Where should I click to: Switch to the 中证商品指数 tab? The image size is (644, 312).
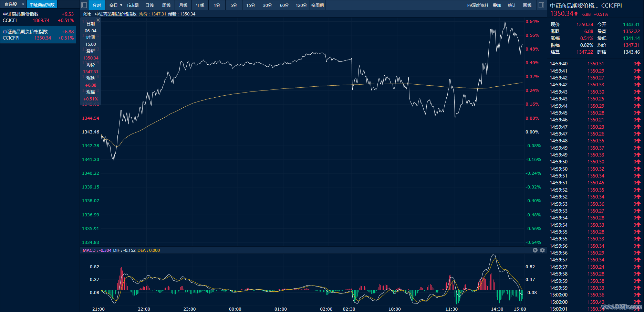42,4
